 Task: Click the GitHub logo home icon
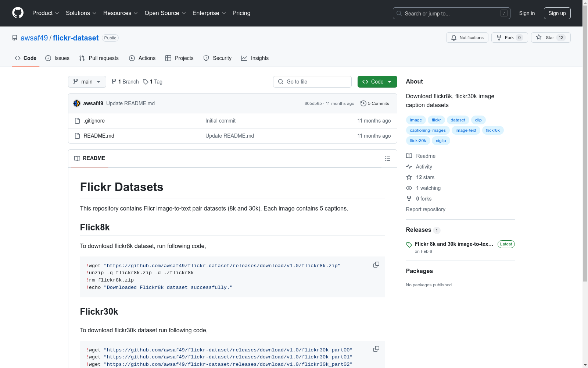click(x=18, y=13)
